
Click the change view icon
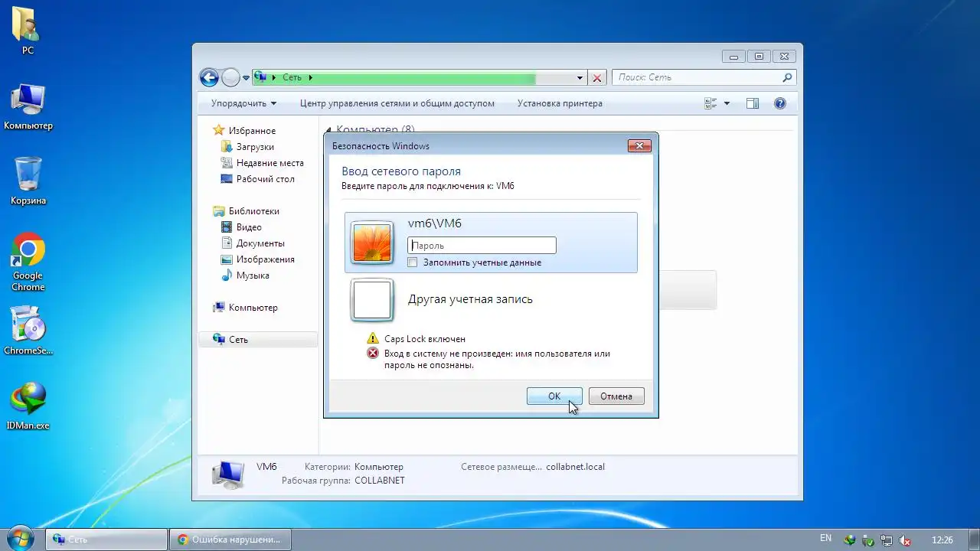click(710, 103)
